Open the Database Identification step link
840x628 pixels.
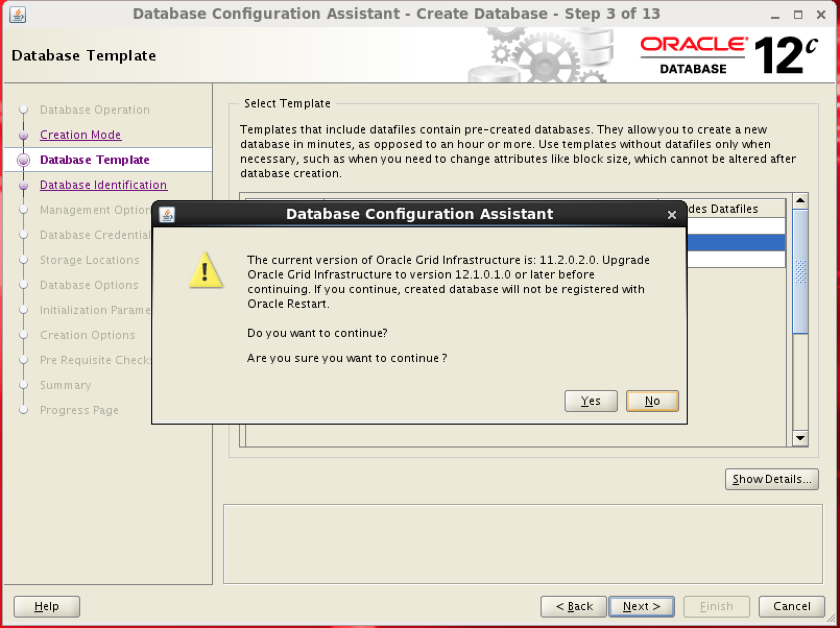point(103,185)
